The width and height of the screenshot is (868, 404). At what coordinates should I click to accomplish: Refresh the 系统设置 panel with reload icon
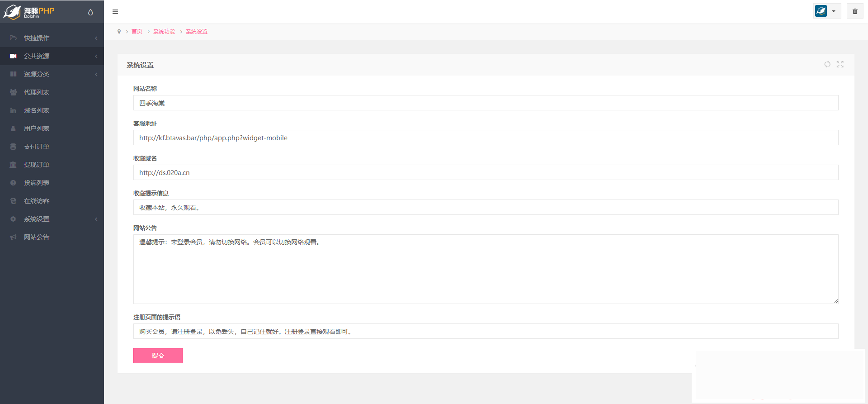(827, 64)
